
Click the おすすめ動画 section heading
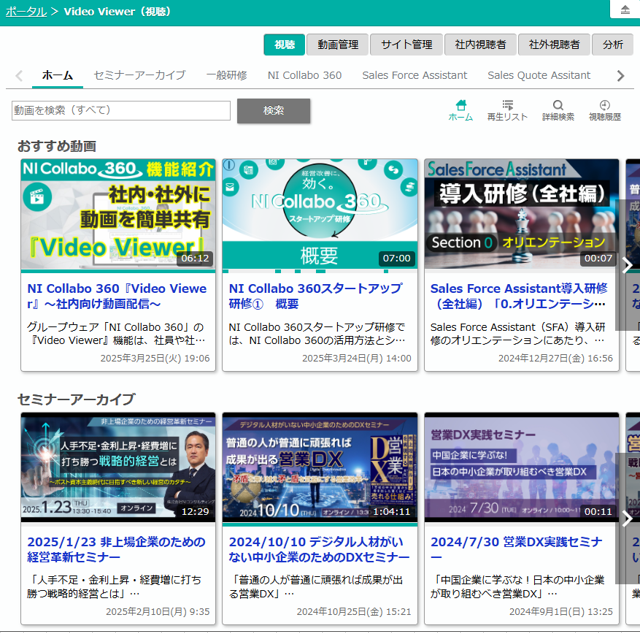[57, 146]
